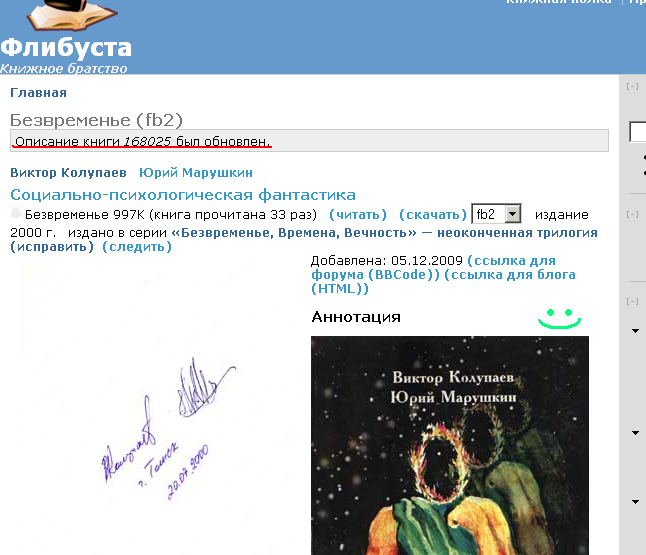Image resolution: width=646 pixels, height=555 pixels.
Task: Expand the bottom sidebar black arrow item
Action: [x=635, y=502]
